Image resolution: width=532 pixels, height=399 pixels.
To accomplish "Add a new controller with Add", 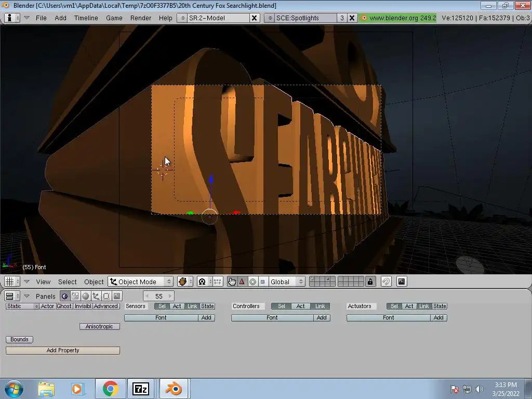I will (x=322, y=317).
